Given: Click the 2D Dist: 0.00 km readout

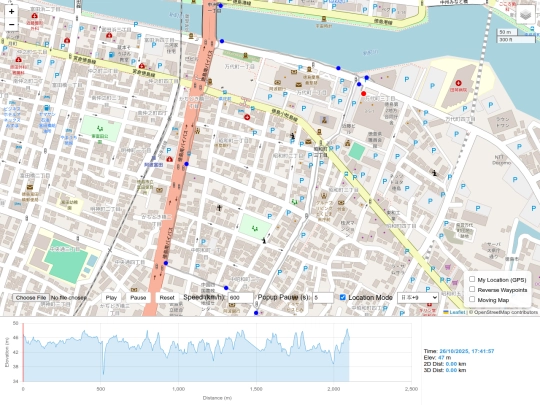Looking at the screenshot, I should [x=445, y=364].
